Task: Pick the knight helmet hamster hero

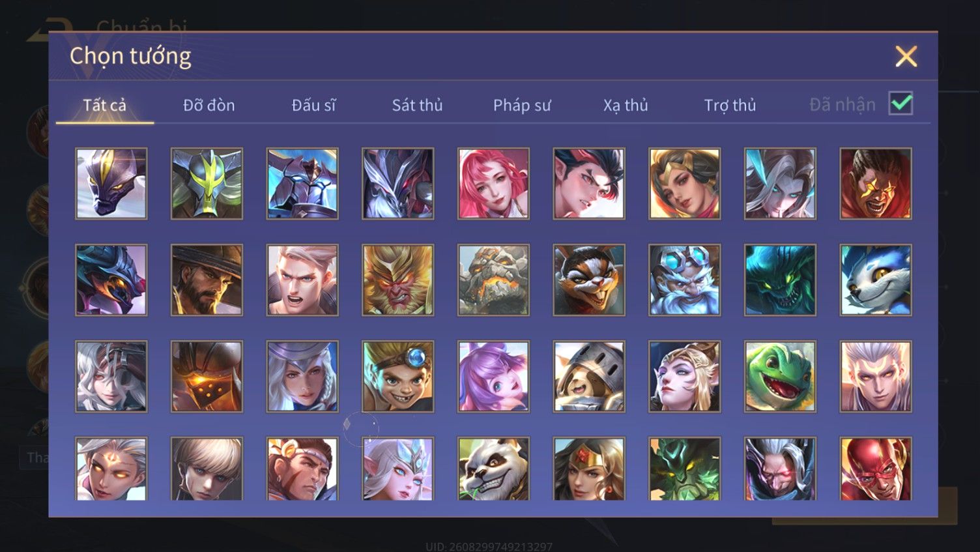Action: 589,376
